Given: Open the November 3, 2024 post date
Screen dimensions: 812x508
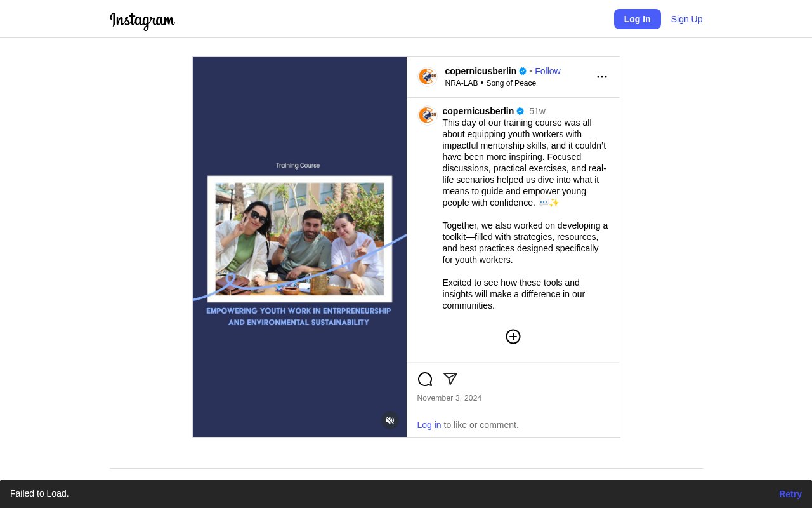Looking at the screenshot, I should pyautogui.click(x=449, y=398).
